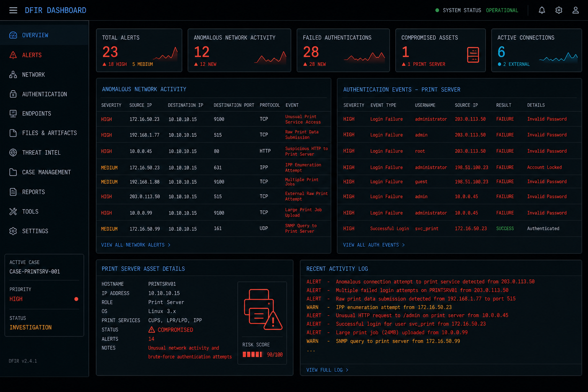The height and width of the screenshot is (392, 588).
Task: Expand arrow next to View All Network Alerts
Action: click(x=169, y=245)
